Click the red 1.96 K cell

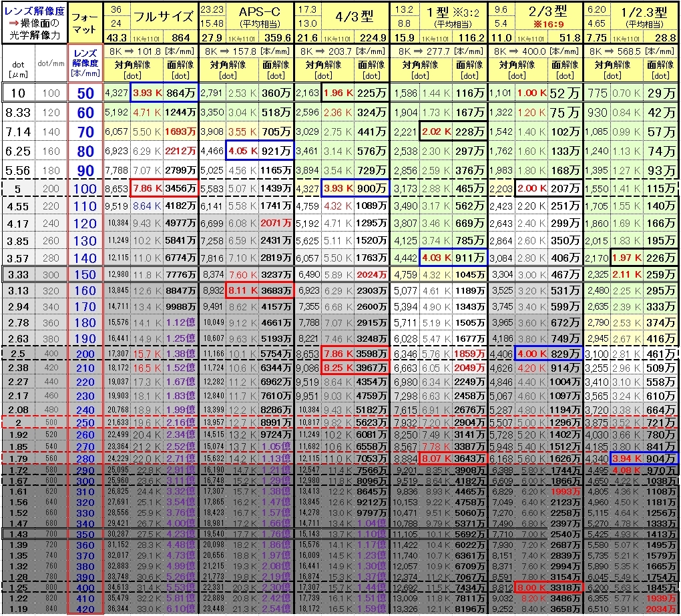[338, 93]
